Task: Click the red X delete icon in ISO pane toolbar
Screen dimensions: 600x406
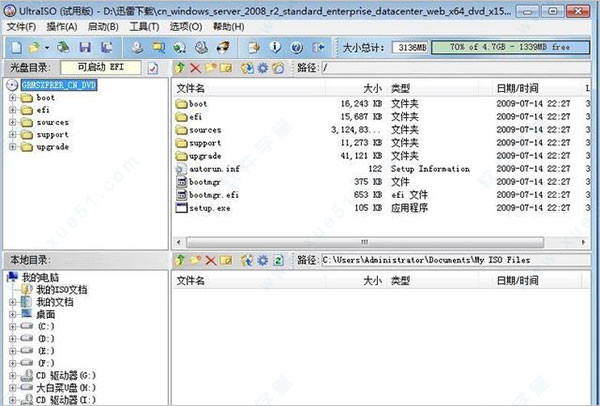Action: click(x=195, y=67)
